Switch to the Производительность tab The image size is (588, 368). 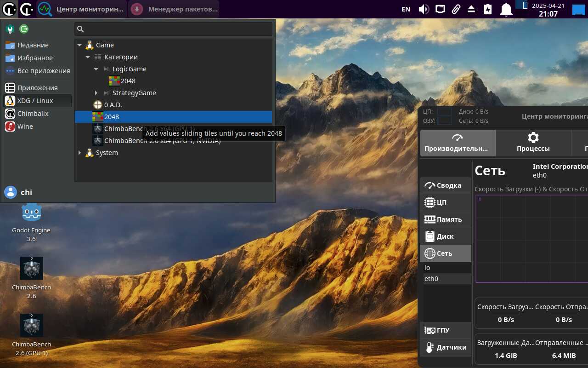pyautogui.click(x=458, y=143)
